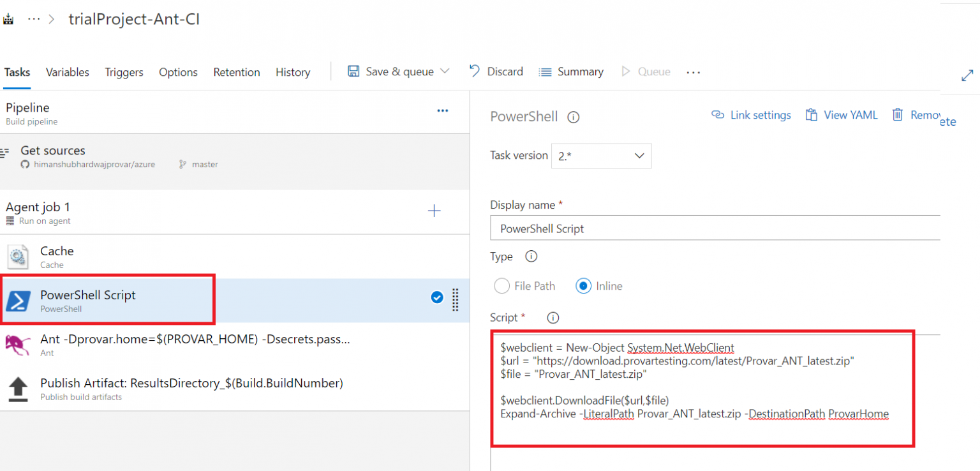Viewport: 980px width, 471px height.
Task: Click the expand fullscreen arrow icon
Action: click(967, 75)
